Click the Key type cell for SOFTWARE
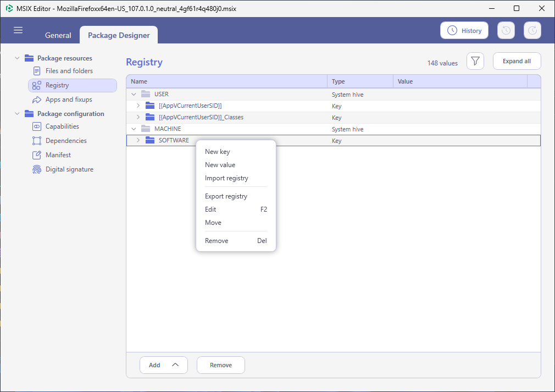Viewport: 555px width, 392px height. [x=337, y=141]
